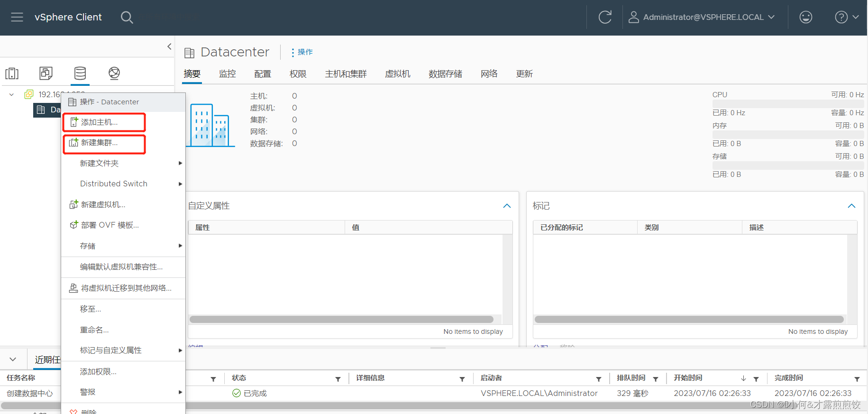Switch to the 网络 tab
This screenshot has width=868, height=414.
click(x=489, y=74)
